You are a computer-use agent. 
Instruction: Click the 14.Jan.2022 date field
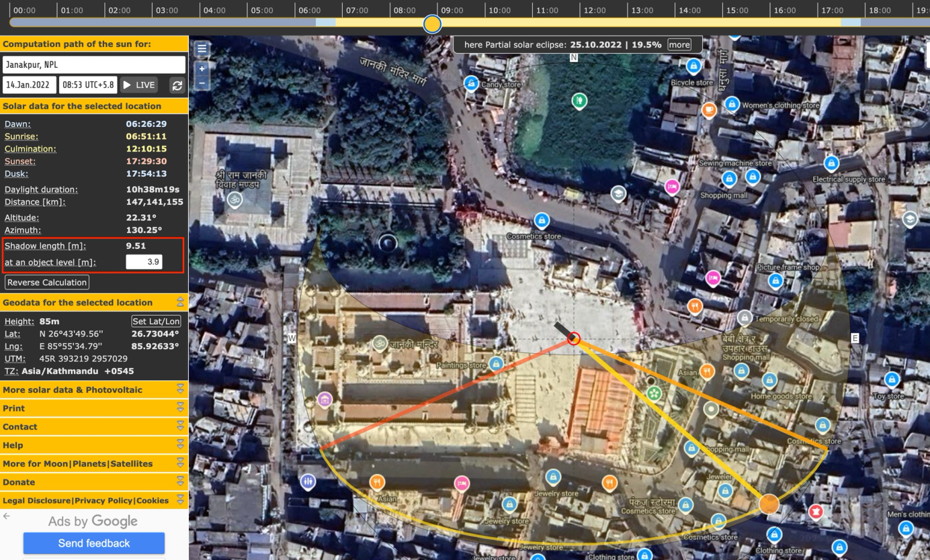tap(30, 85)
